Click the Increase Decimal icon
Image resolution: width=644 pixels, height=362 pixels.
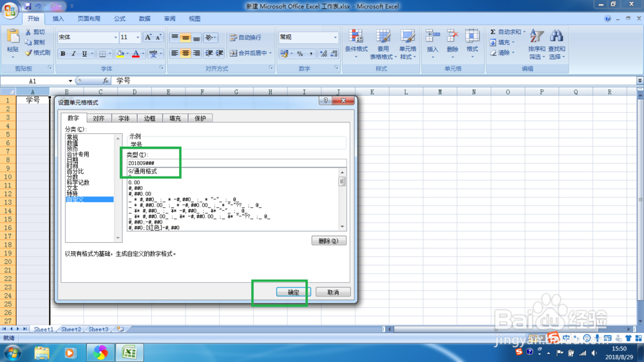click(323, 53)
